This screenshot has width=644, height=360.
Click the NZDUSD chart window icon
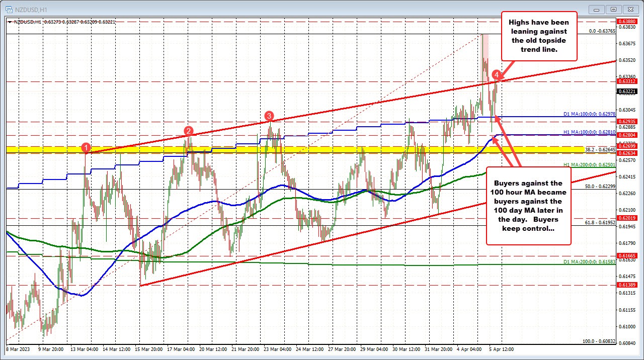point(8,9)
